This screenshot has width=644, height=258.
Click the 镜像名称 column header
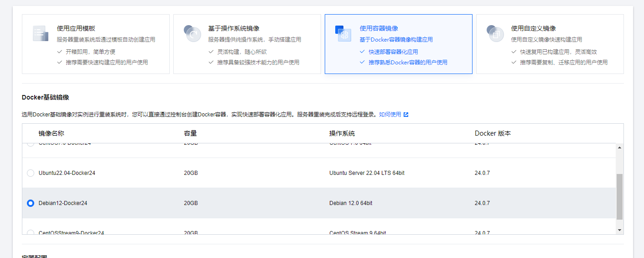51,133
